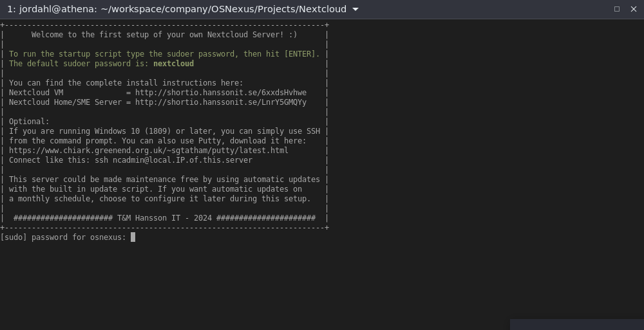Close the terminal window
Screen dimensions: 644x330
tap(634, 9)
